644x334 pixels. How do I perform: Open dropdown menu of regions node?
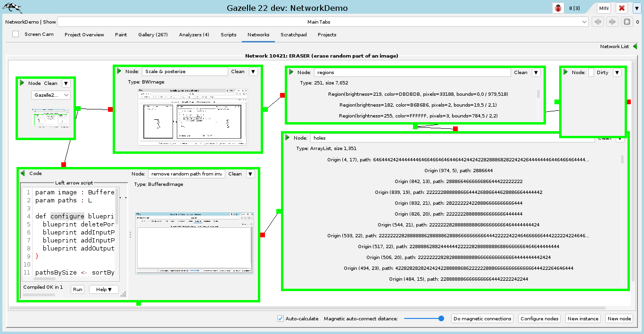coord(536,72)
